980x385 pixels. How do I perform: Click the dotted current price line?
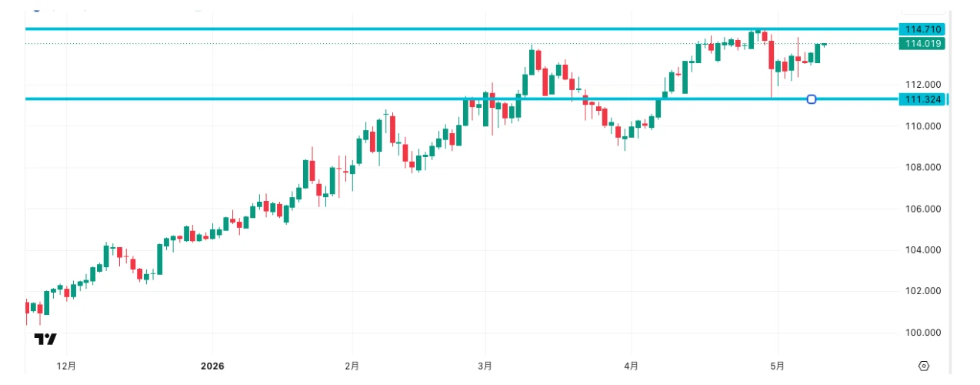point(462,44)
